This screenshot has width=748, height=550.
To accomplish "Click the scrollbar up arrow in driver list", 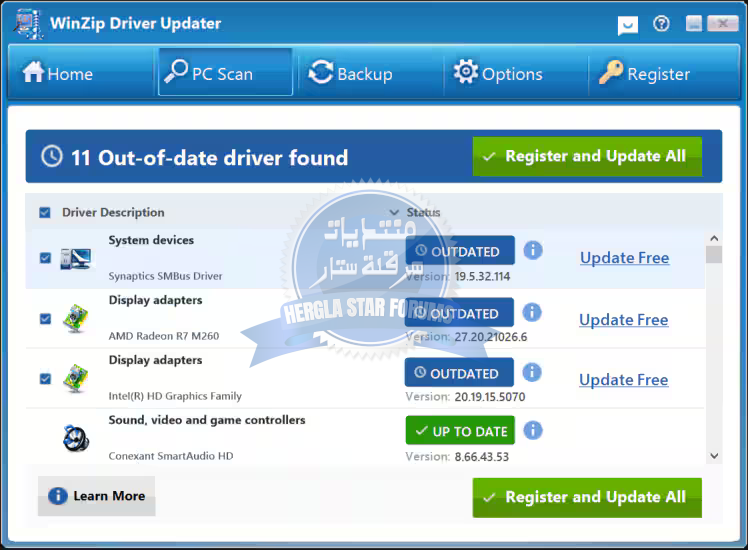I will click(713, 239).
